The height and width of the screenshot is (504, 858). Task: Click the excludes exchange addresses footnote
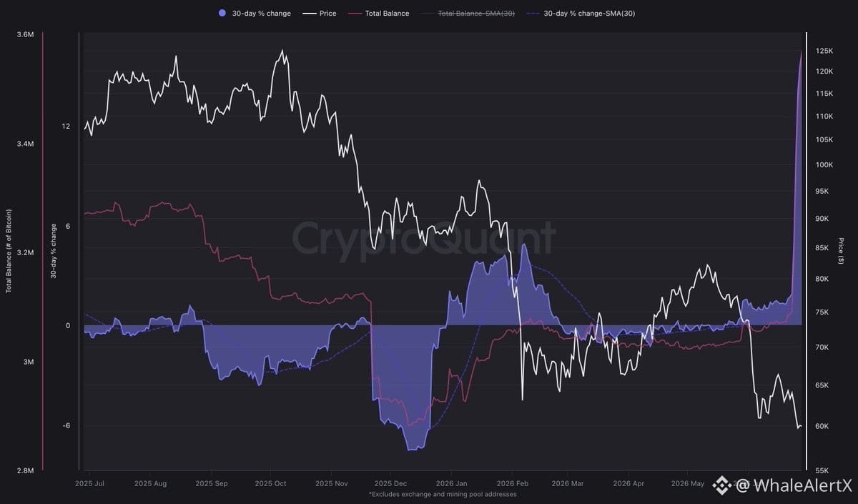click(x=442, y=494)
